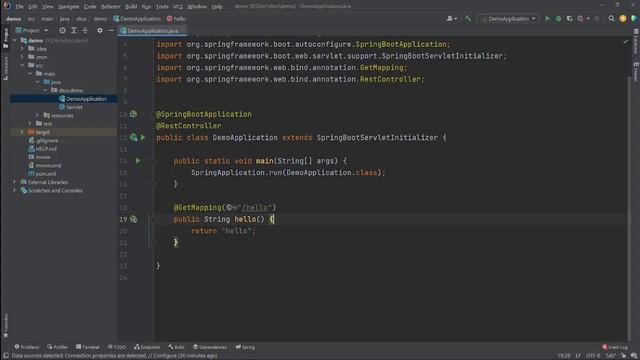Open the Favorites star side tab
Viewport: 640px width, 360px height.
(5, 325)
